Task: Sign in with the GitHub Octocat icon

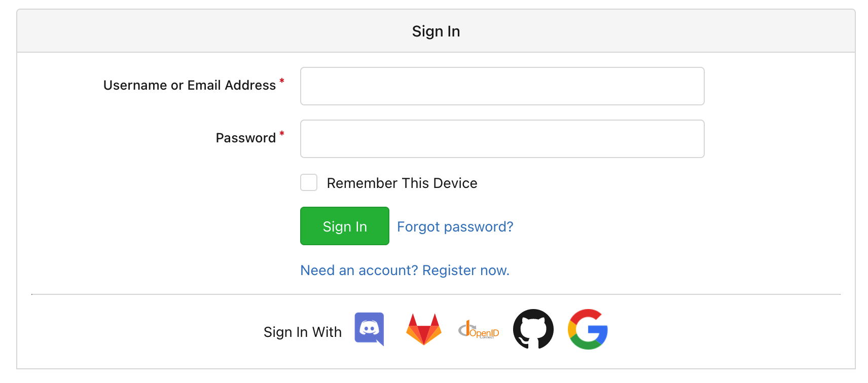Action: [x=533, y=329]
